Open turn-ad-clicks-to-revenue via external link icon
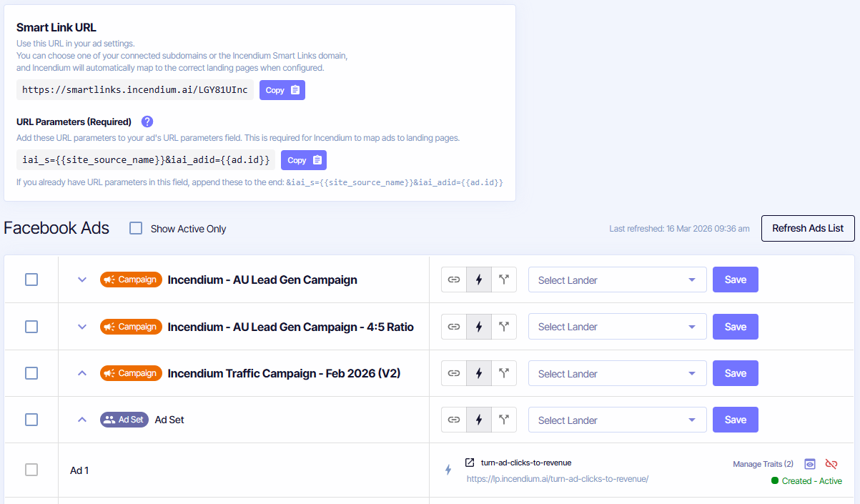 click(x=470, y=463)
